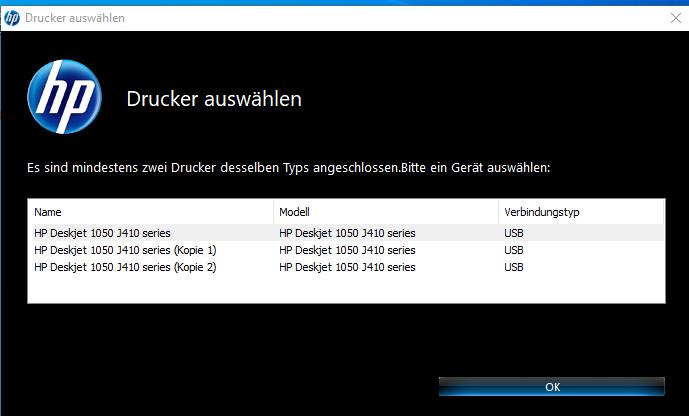Click the HP icon in title bar

[11, 18]
